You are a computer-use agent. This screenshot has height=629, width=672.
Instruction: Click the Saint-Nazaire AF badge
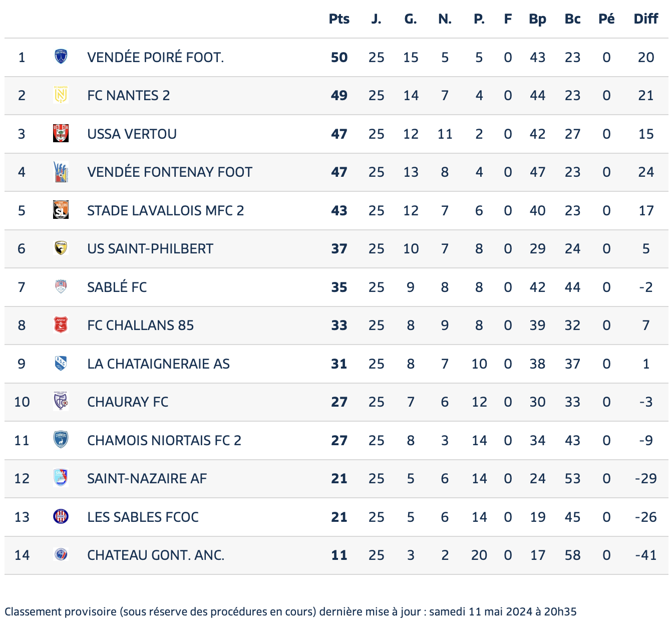pyautogui.click(x=61, y=478)
